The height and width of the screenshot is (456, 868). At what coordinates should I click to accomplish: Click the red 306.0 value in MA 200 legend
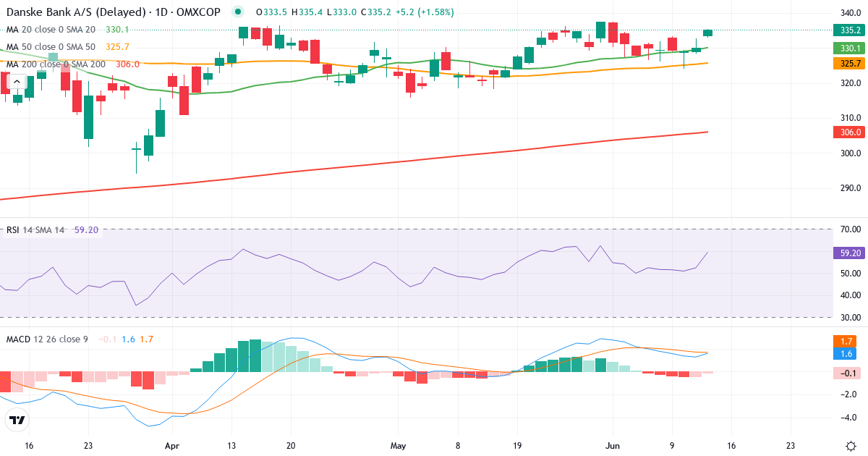coord(127,64)
